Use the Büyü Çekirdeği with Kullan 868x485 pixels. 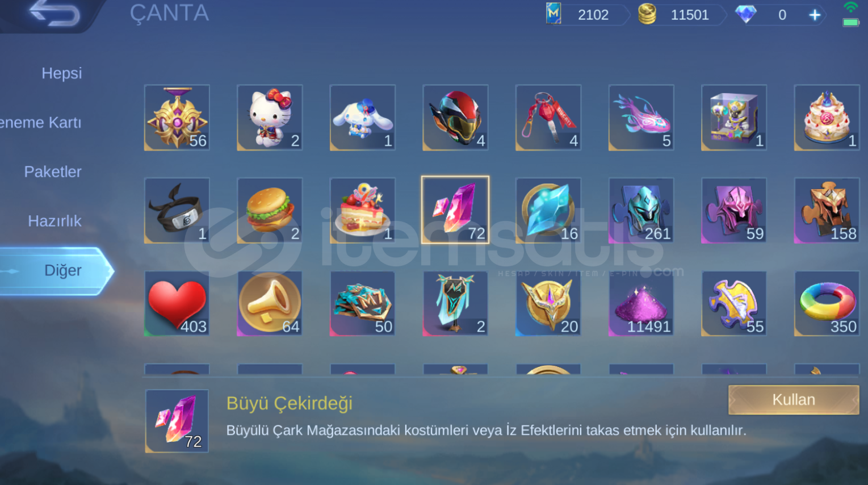(x=794, y=400)
